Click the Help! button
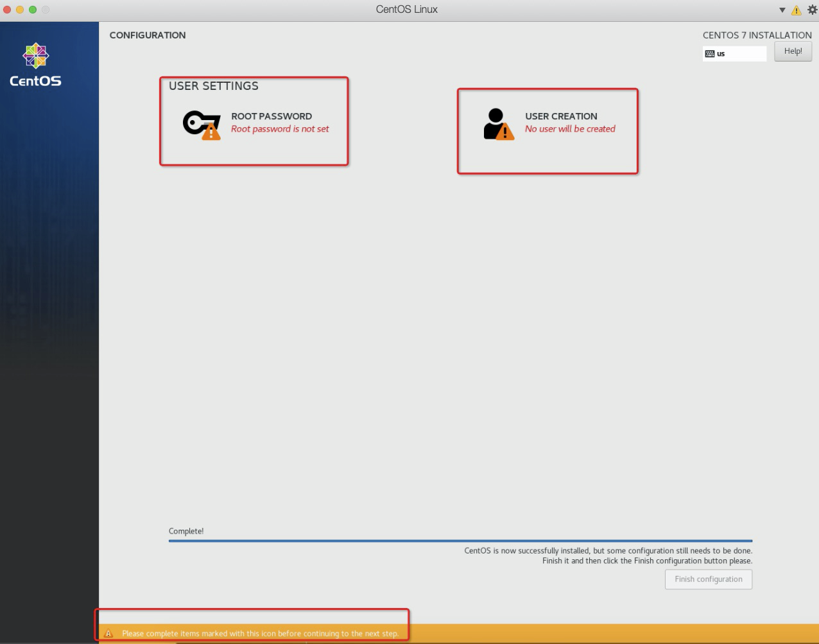819x644 pixels. (793, 51)
